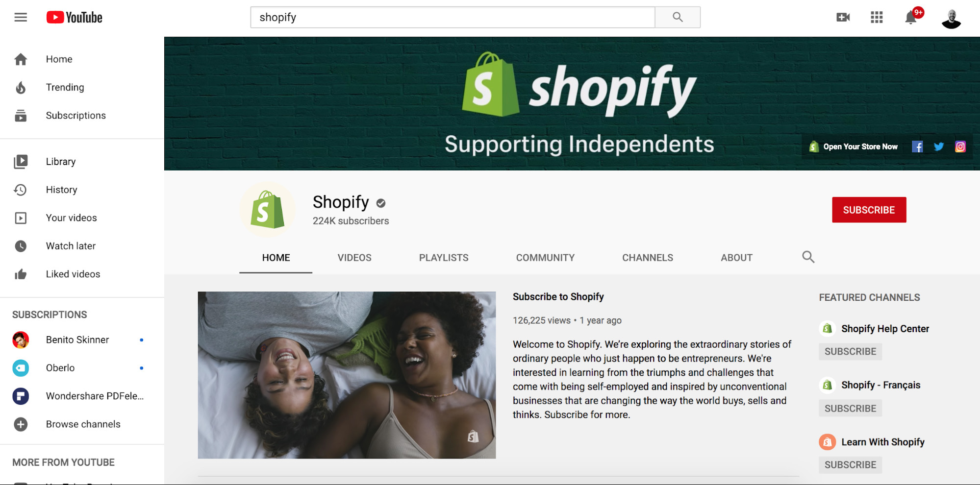
Task: Open Shopify's Twitter link in banner
Action: [x=939, y=146]
